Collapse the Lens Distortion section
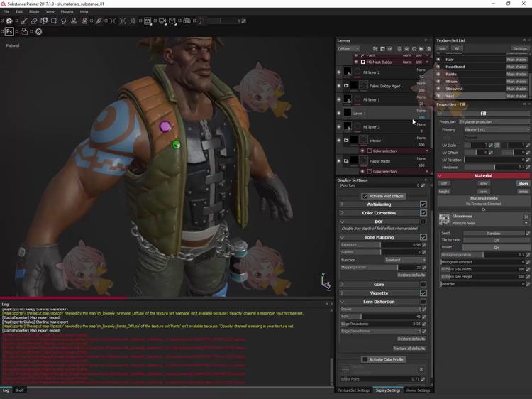The width and height of the screenshot is (532, 399). pos(343,302)
